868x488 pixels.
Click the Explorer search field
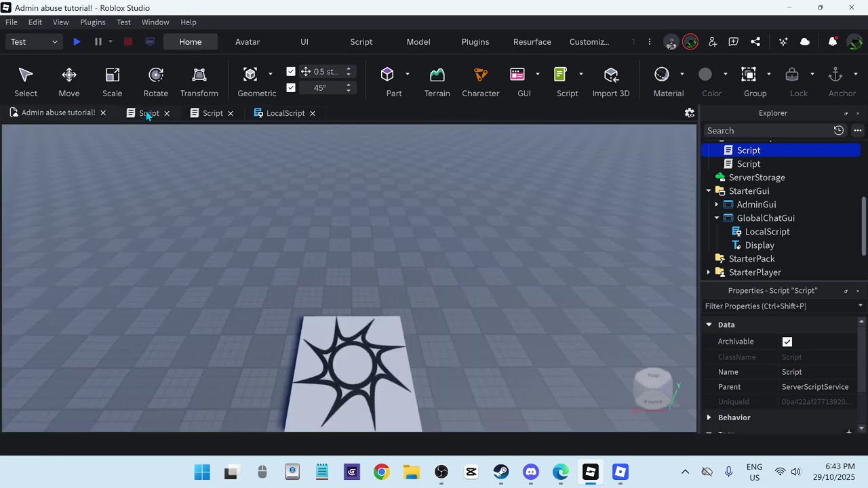pyautogui.click(x=768, y=131)
